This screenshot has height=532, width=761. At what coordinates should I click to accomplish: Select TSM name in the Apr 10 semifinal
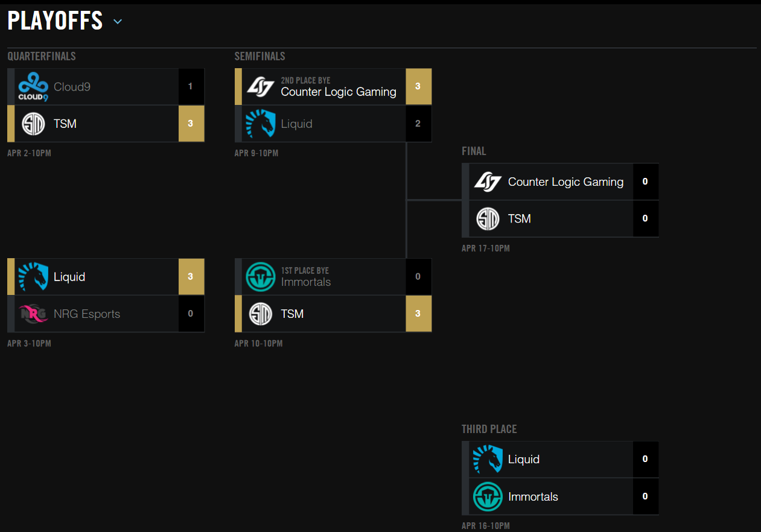coord(292,314)
